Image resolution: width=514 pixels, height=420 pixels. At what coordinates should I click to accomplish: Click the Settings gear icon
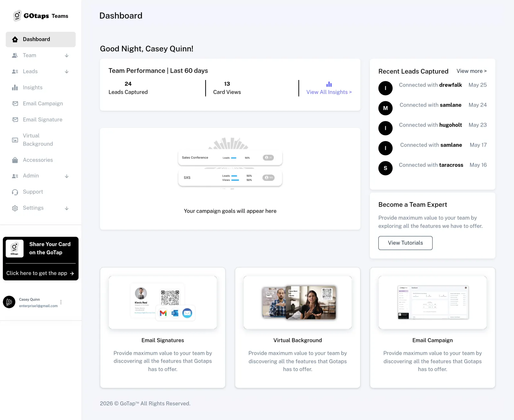pyautogui.click(x=15, y=208)
